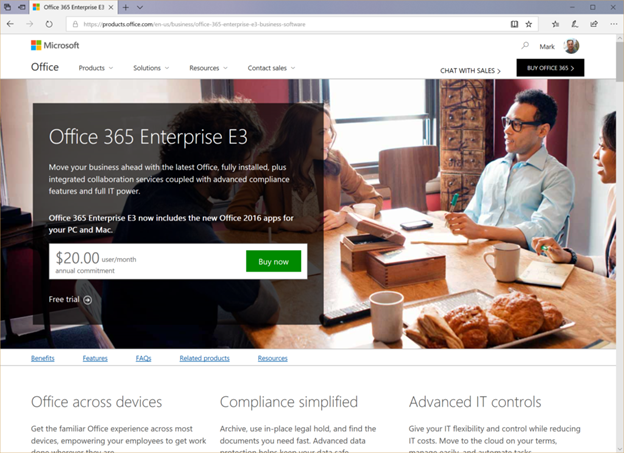This screenshot has width=624, height=453.
Task: Click the Office across devices heading
Action: click(96, 402)
